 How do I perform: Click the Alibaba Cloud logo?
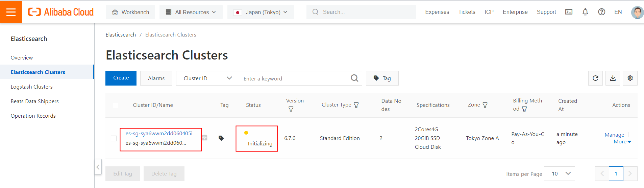pyautogui.click(x=61, y=12)
